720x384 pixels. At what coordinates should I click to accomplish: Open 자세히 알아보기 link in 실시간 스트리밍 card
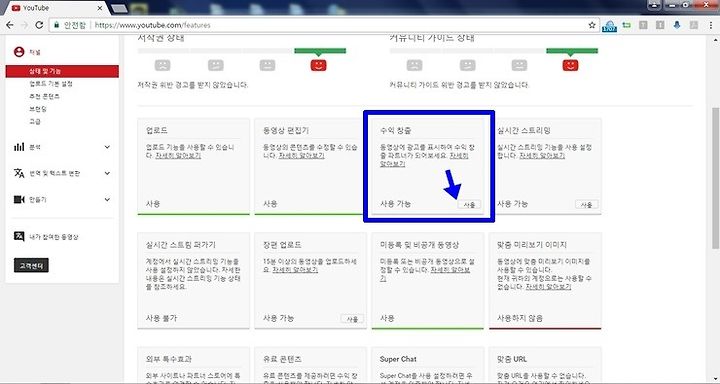click(x=542, y=156)
